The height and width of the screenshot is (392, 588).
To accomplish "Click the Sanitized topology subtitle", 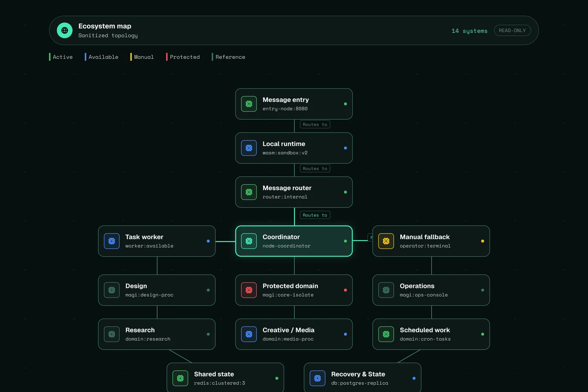I will pos(108,36).
